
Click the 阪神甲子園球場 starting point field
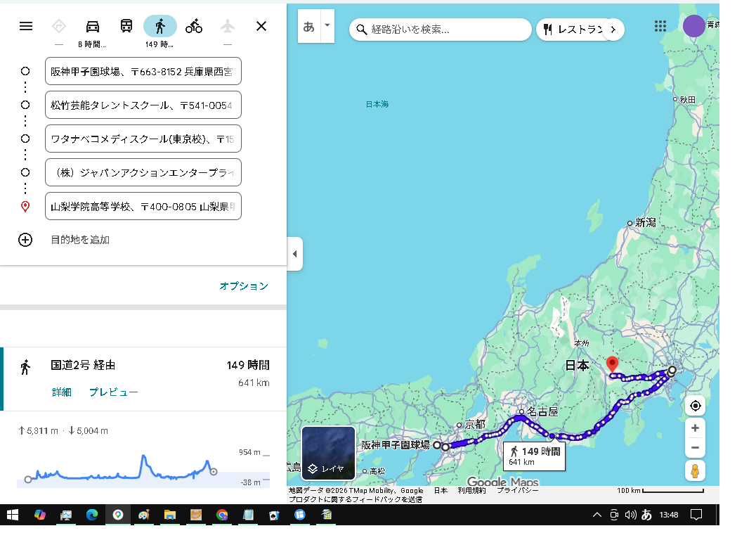143,71
